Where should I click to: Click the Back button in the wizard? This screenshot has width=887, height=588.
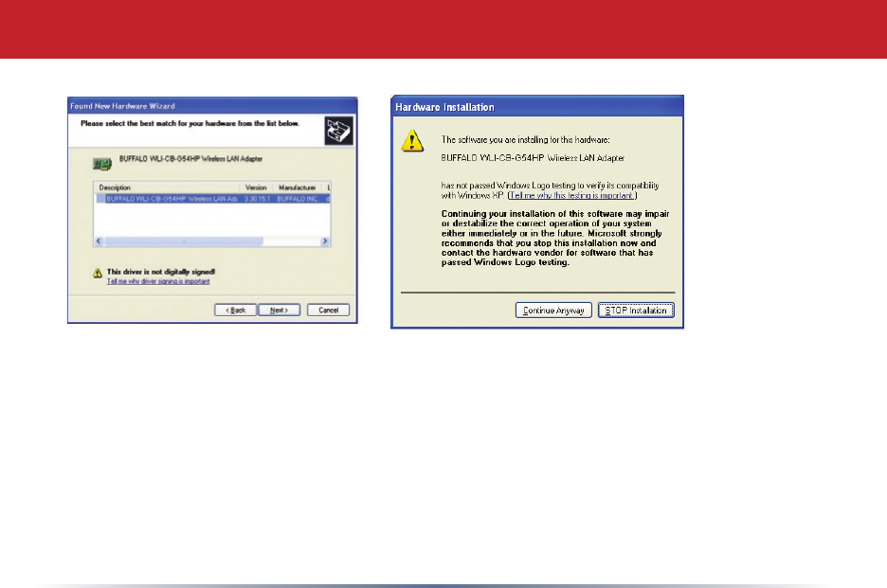[x=235, y=311]
